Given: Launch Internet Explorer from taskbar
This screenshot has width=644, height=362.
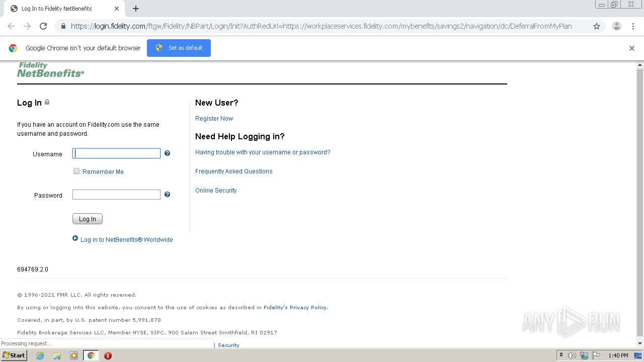Looking at the screenshot, I should 40,355.
